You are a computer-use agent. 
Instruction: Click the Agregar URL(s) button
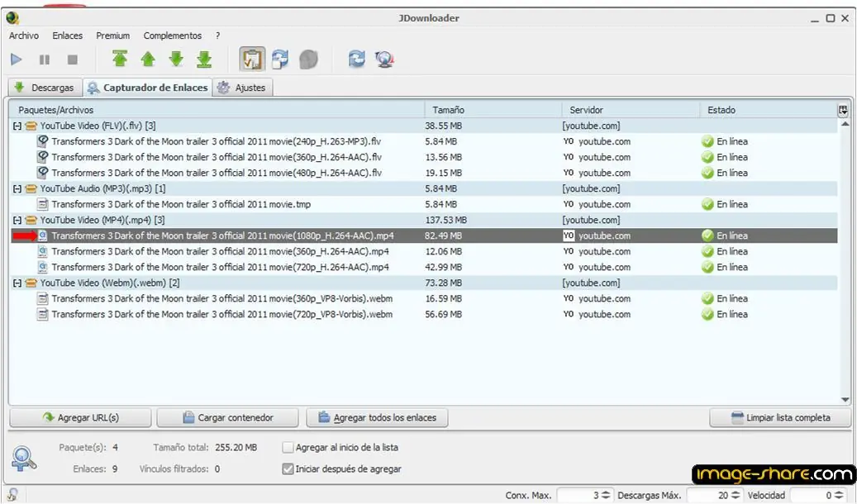(80, 417)
